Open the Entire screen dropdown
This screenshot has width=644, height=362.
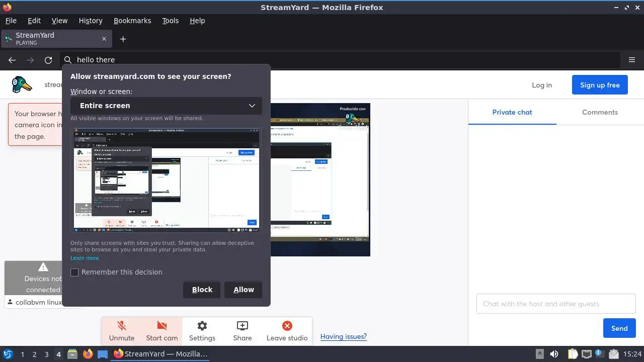point(166,106)
